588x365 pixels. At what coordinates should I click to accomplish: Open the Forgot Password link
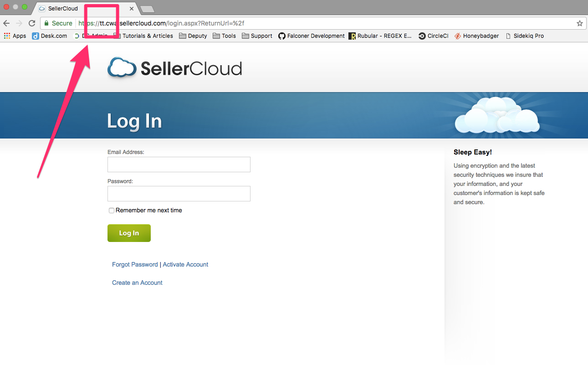(x=135, y=264)
